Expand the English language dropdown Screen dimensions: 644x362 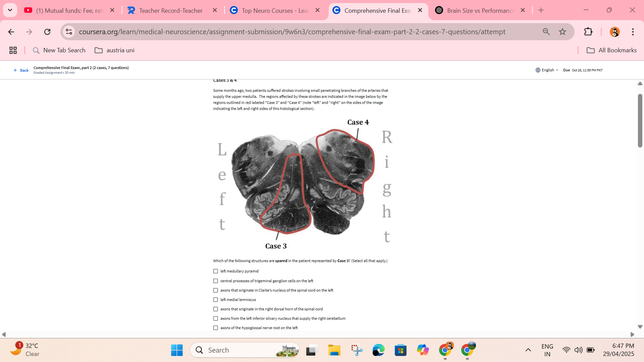pos(547,70)
